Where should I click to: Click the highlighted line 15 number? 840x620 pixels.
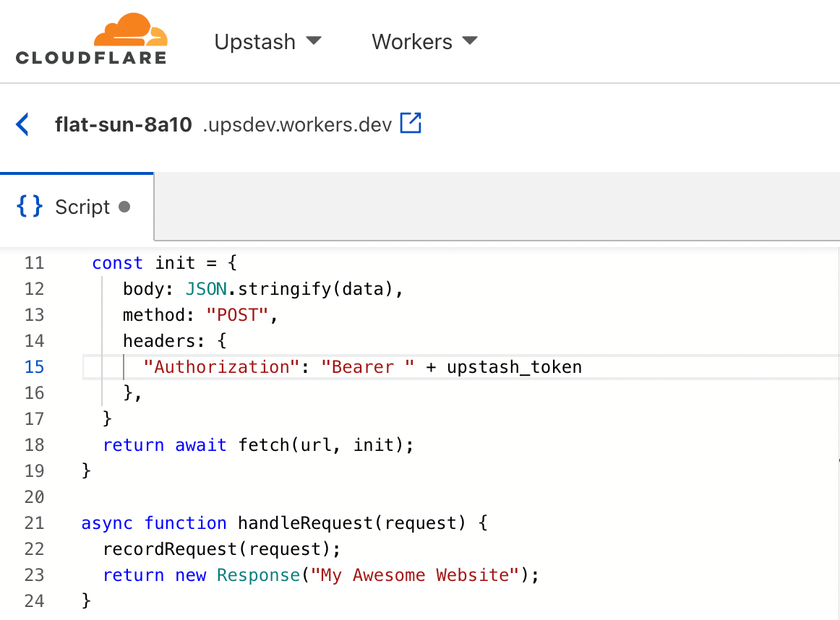(34, 366)
